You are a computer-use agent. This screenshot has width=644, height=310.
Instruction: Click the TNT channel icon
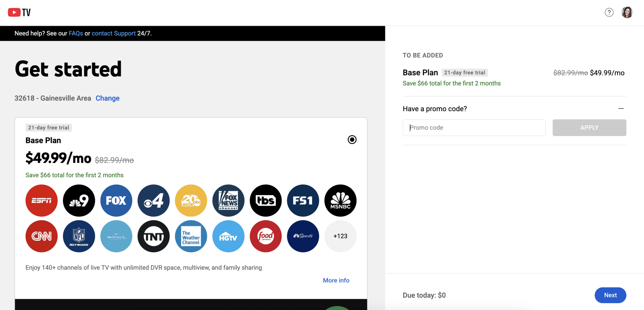[153, 236]
